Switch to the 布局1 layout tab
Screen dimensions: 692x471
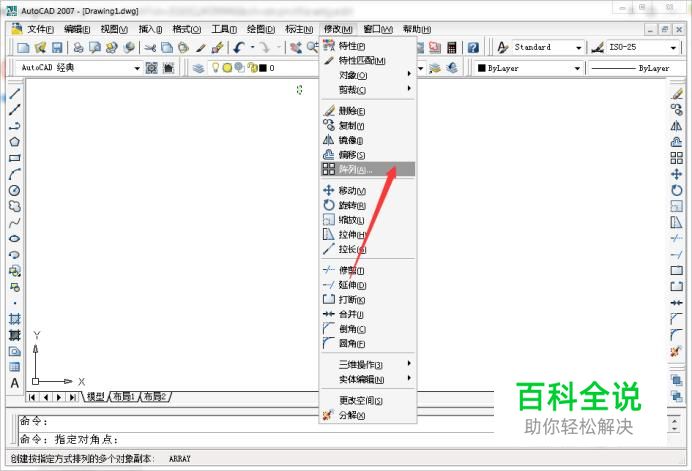(x=124, y=396)
